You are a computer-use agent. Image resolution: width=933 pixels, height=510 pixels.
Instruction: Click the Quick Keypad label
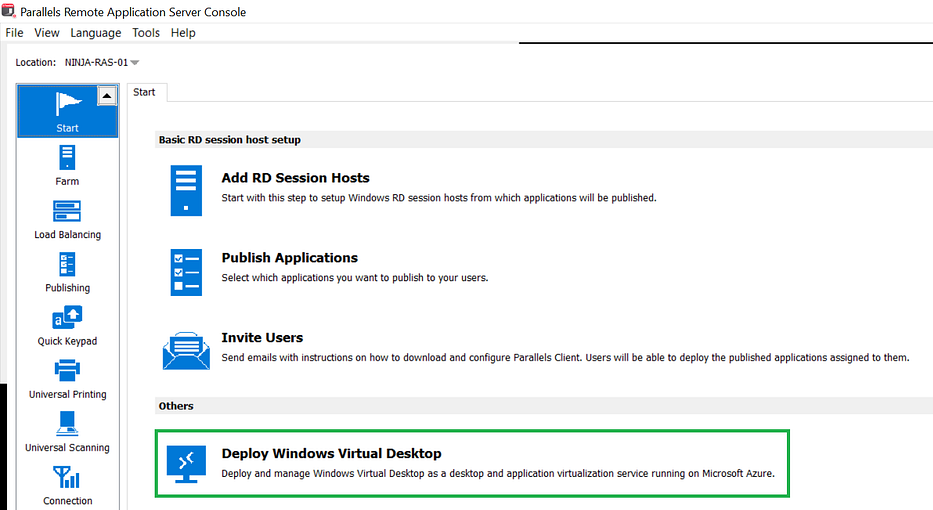click(x=67, y=341)
